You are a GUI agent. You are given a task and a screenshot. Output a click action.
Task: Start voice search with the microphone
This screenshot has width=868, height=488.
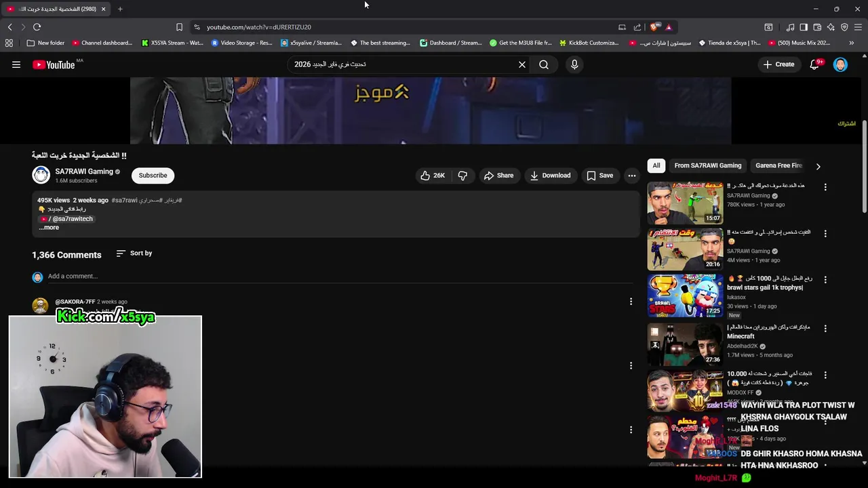click(x=574, y=64)
